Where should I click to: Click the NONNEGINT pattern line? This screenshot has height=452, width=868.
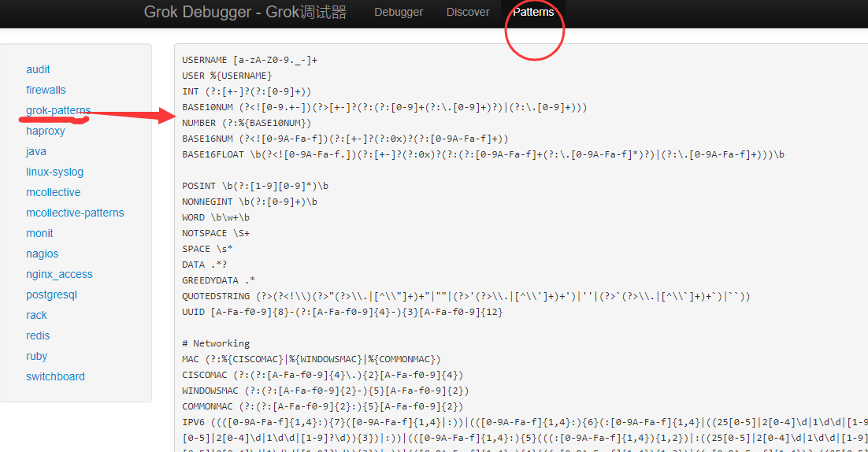[x=250, y=202]
